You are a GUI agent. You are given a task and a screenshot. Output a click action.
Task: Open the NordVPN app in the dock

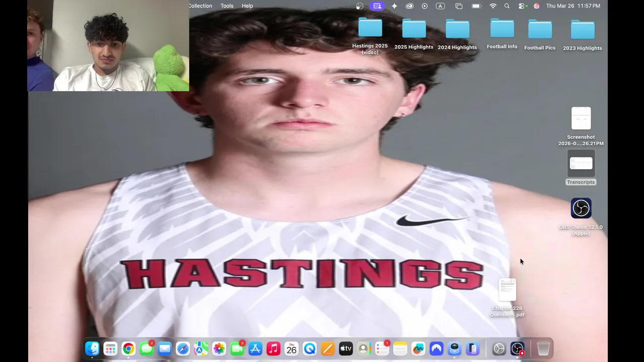tap(436, 348)
